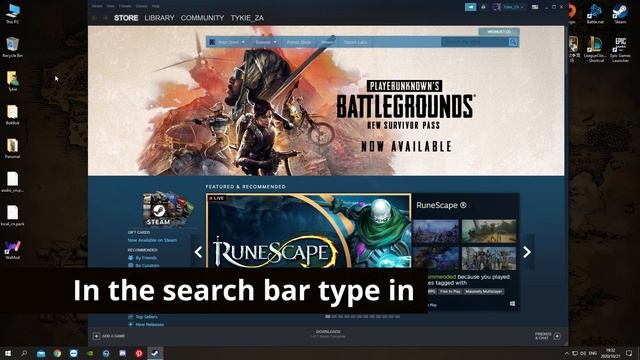Open the View menu in the title bar

[111, 6]
